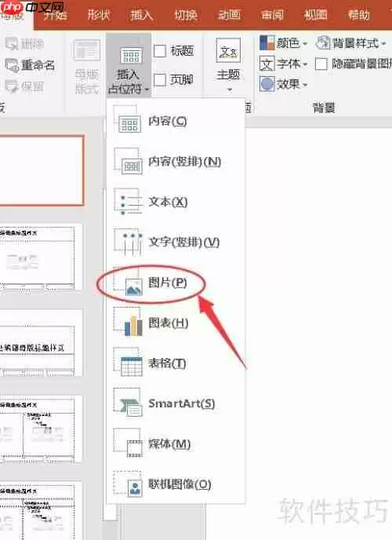Toggle the 页脚 footers checkbox

[160, 80]
